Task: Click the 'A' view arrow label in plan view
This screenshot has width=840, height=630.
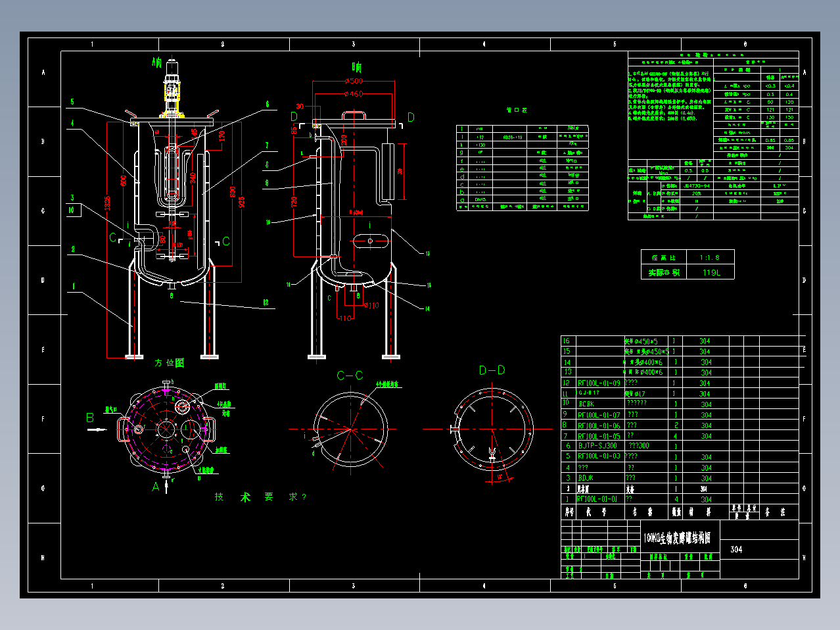Action: (x=156, y=487)
